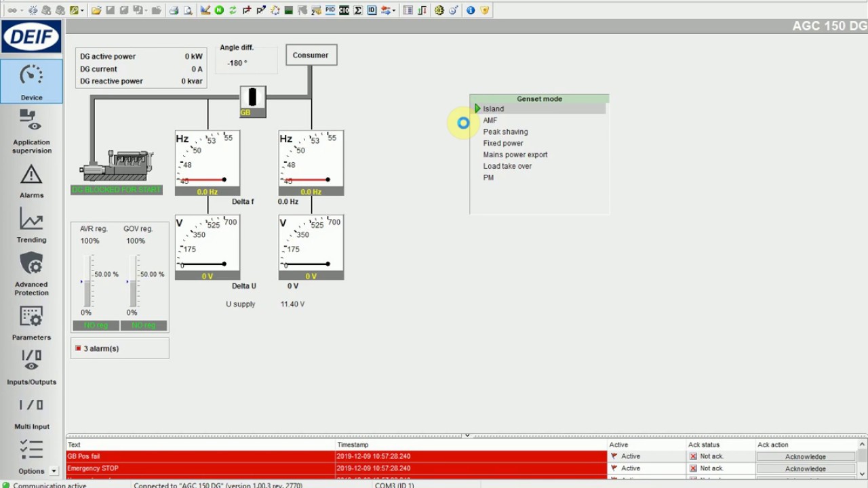Open the Multi Input page
868x488 pixels.
[31, 412]
